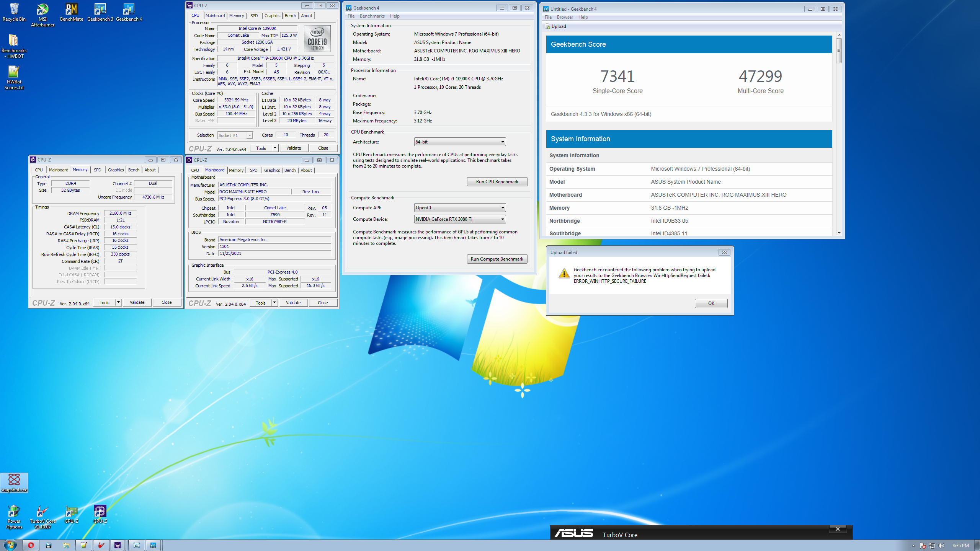Close the ASUS TurboV Core banner
Image resolution: width=980 pixels, height=551 pixels.
coord(838,529)
